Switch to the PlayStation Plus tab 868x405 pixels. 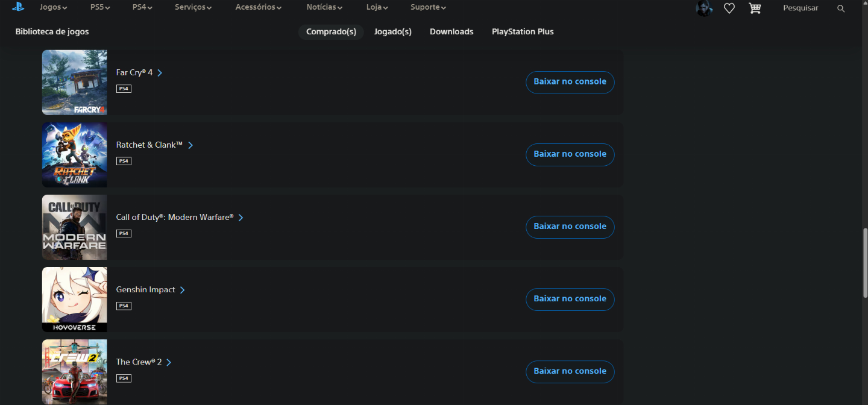pyautogui.click(x=523, y=32)
